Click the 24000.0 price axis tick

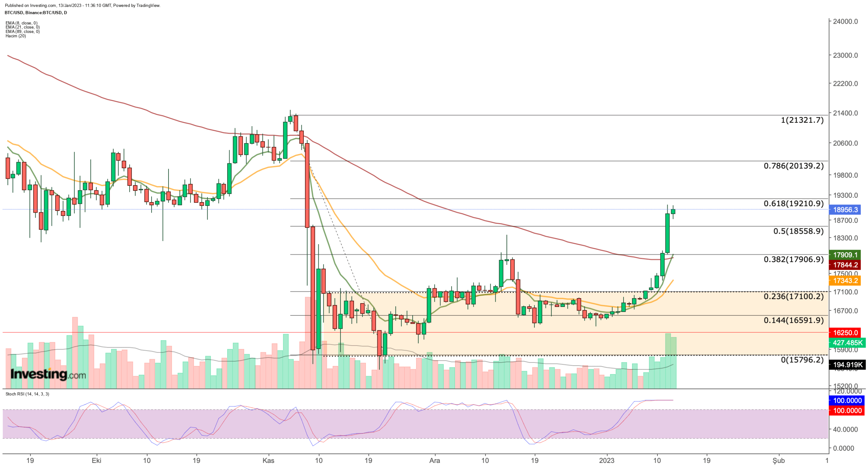tap(845, 21)
